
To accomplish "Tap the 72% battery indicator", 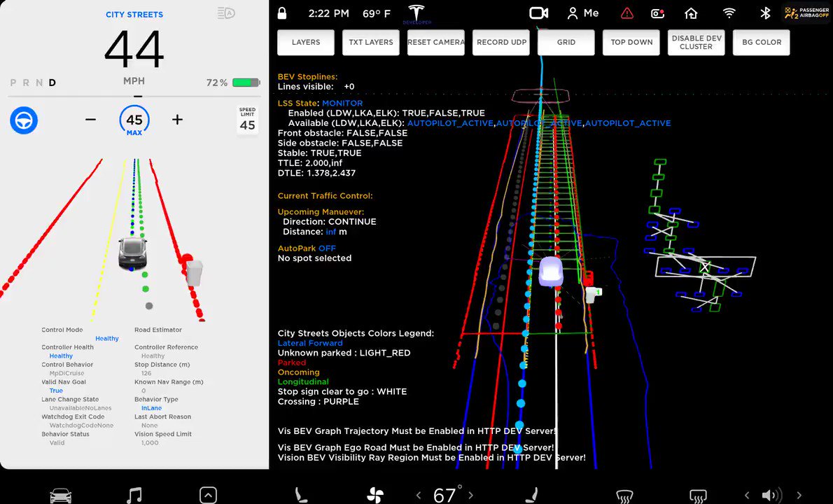I will click(232, 83).
